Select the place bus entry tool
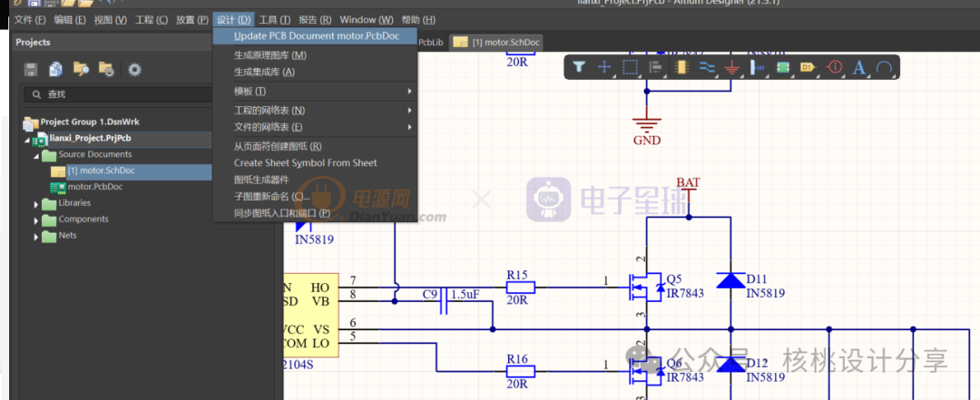The width and height of the screenshot is (980, 400). tap(757, 67)
